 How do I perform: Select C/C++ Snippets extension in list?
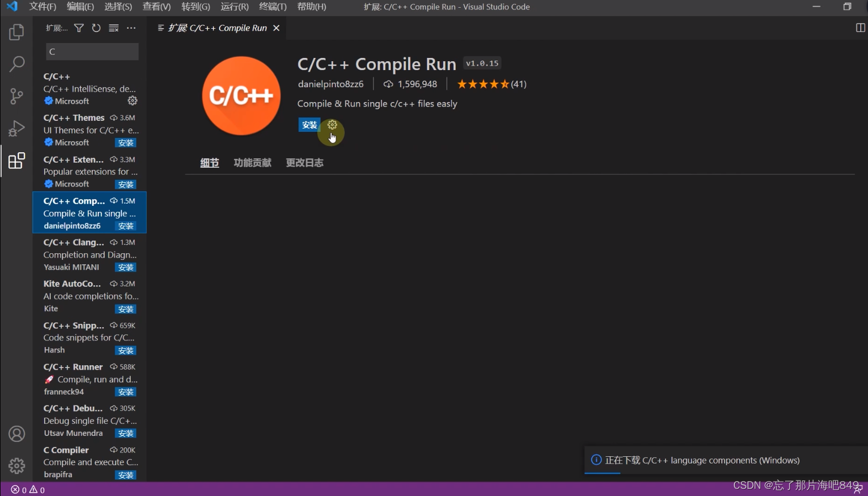(x=89, y=337)
